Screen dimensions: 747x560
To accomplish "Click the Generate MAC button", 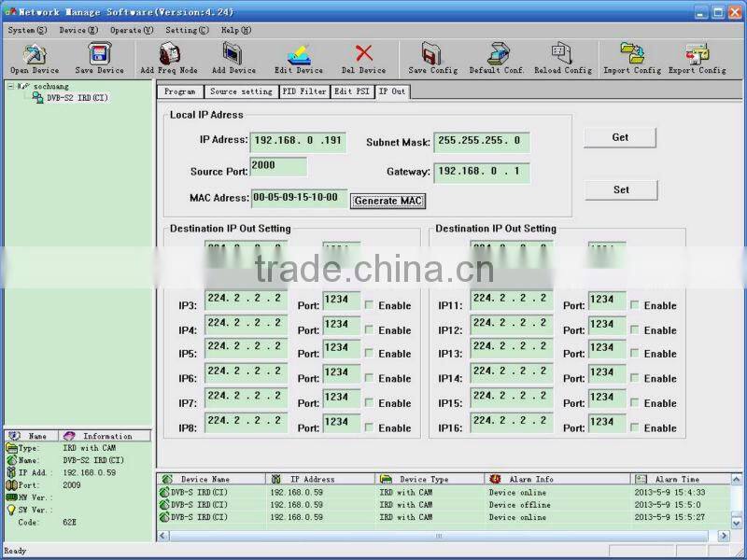I will point(388,201).
